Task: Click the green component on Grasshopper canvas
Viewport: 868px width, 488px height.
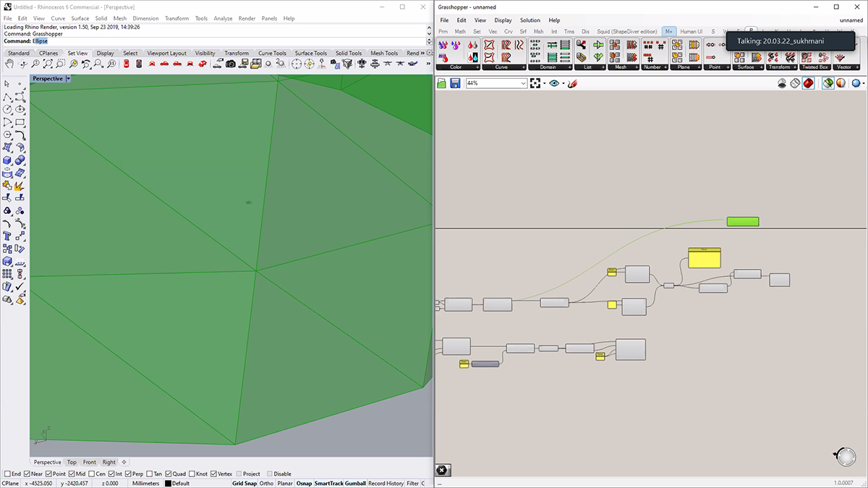Action: [x=742, y=221]
